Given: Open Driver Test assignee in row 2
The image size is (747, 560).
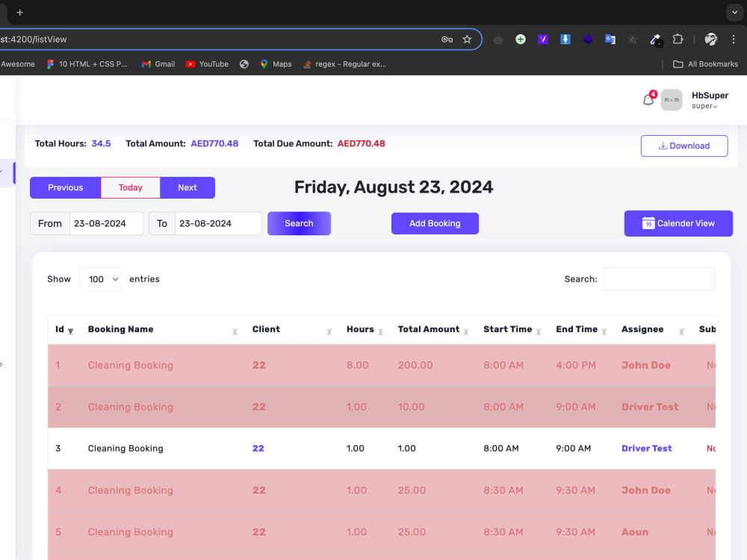Looking at the screenshot, I should [x=650, y=407].
